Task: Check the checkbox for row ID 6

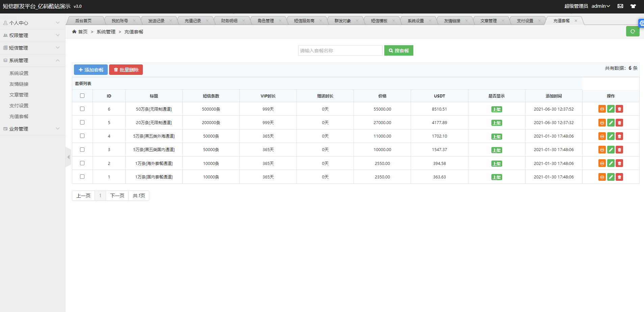Action: point(82,109)
